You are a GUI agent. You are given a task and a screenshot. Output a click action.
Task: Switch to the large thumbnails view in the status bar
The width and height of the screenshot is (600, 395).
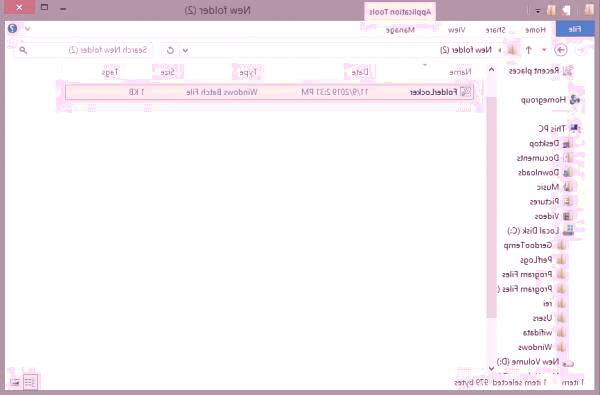tap(15, 382)
